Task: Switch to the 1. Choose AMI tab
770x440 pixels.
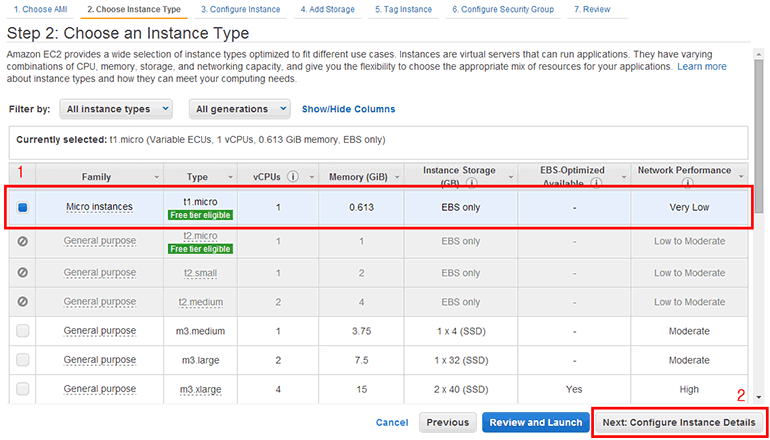Action: 39,9
